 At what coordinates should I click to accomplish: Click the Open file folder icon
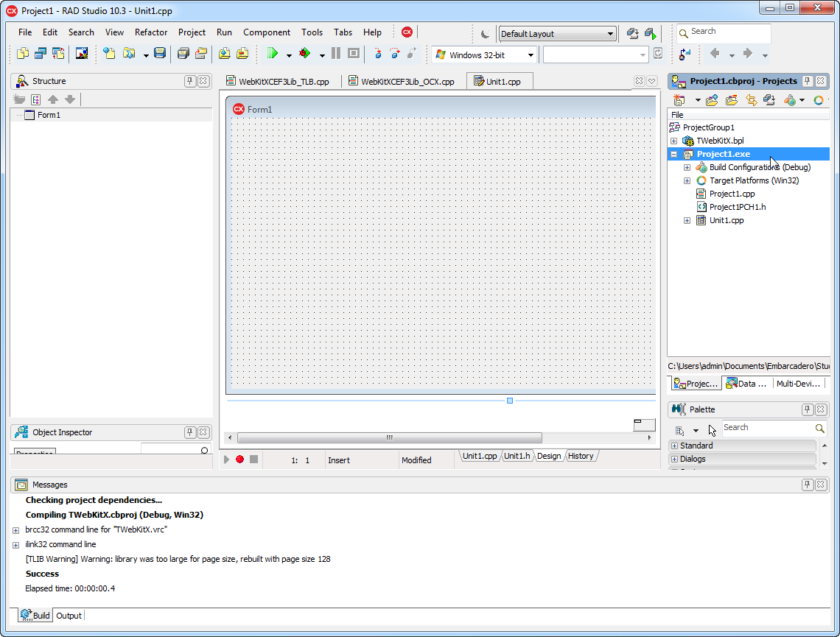click(x=128, y=54)
